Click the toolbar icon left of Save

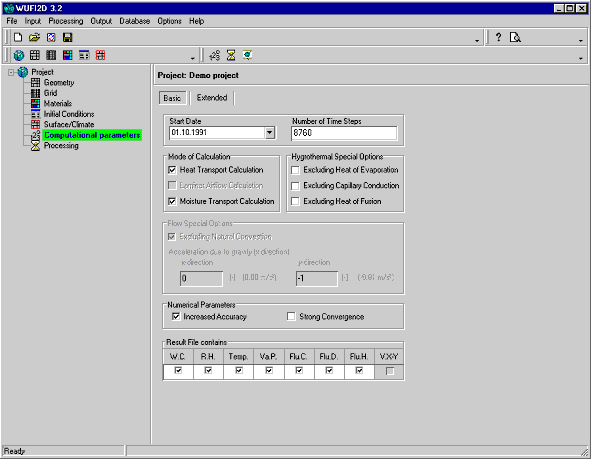coord(51,37)
